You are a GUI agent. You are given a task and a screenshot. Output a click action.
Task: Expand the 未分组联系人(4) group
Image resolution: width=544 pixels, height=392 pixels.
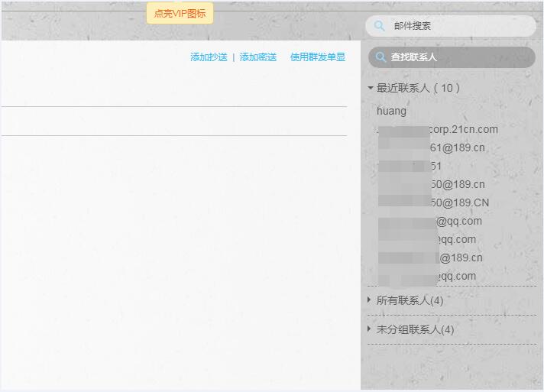tap(371, 329)
